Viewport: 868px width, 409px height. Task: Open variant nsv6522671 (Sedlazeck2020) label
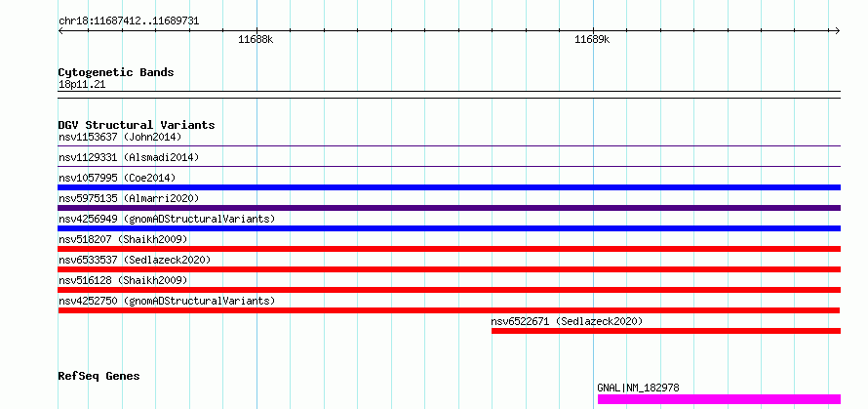click(567, 321)
